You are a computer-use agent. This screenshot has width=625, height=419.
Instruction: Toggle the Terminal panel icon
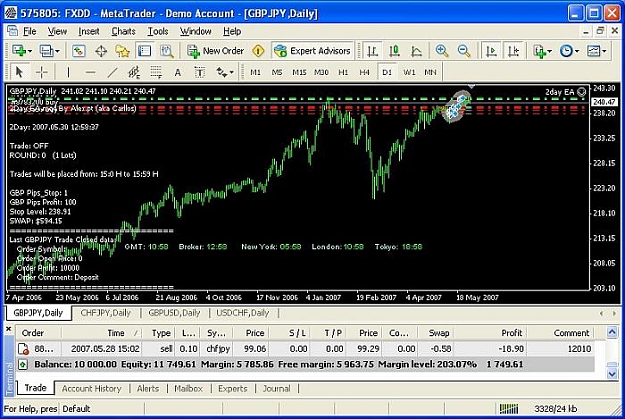144,51
